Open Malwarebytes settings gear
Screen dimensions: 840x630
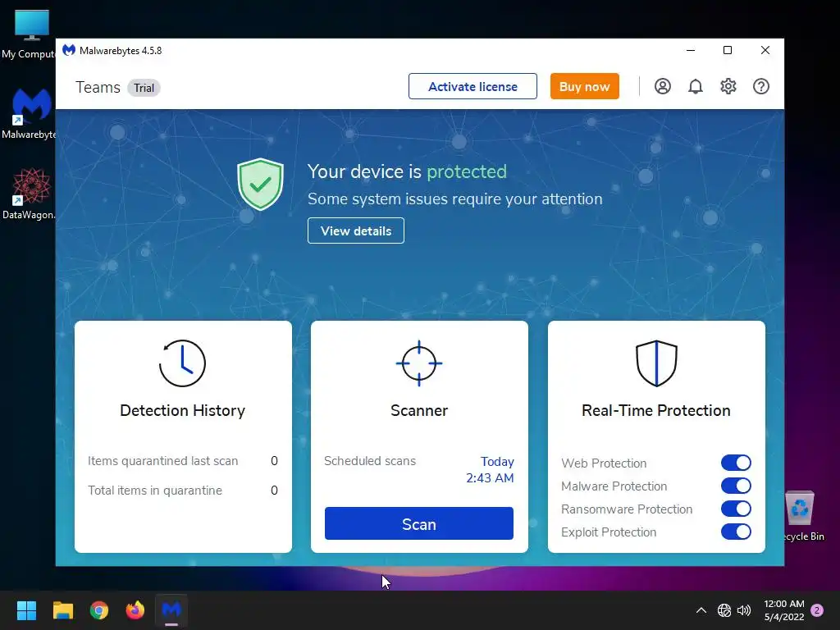click(x=728, y=86)
